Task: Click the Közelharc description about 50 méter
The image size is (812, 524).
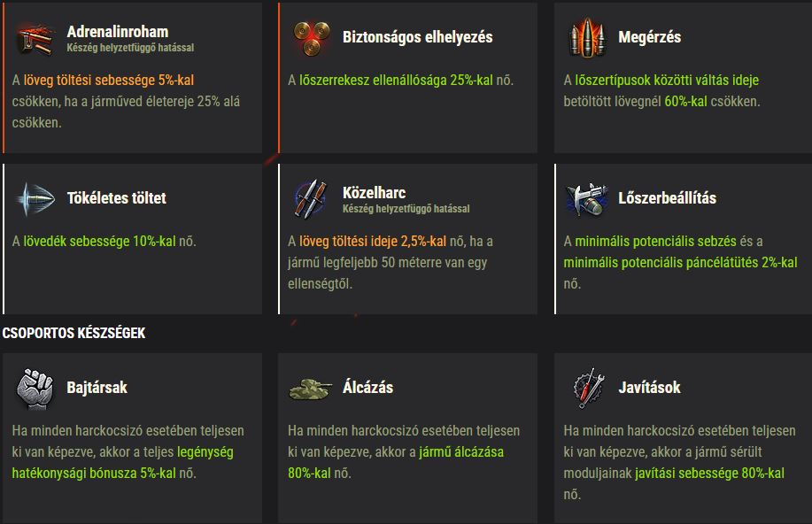Action: 391,263
